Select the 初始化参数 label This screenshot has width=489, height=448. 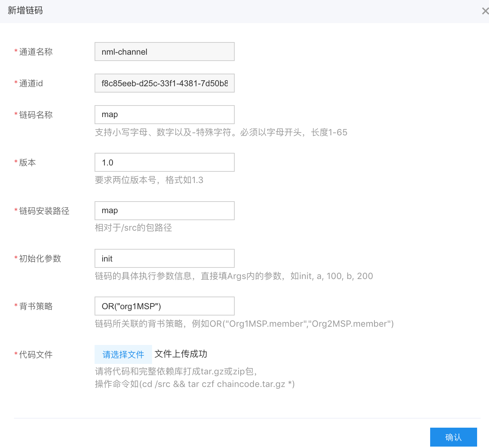40,259
